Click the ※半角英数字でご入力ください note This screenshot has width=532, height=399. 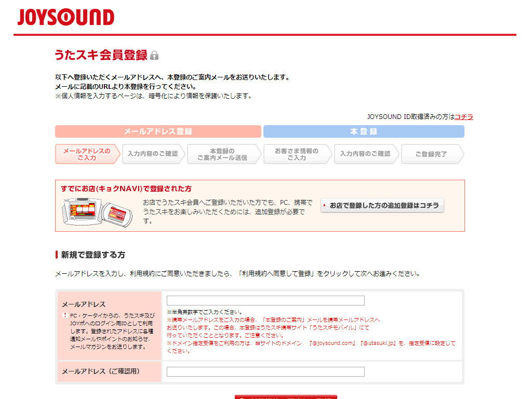(x=205, y=312)
